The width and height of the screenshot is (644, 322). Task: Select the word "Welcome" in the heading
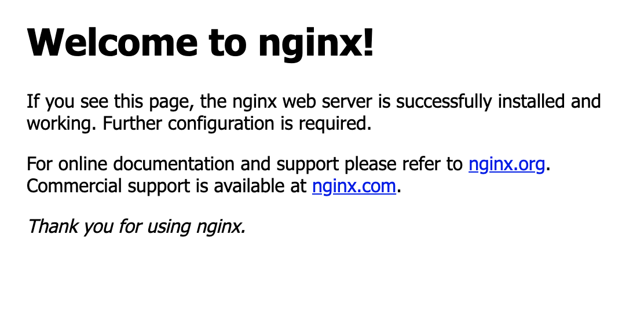pos(112,42)
